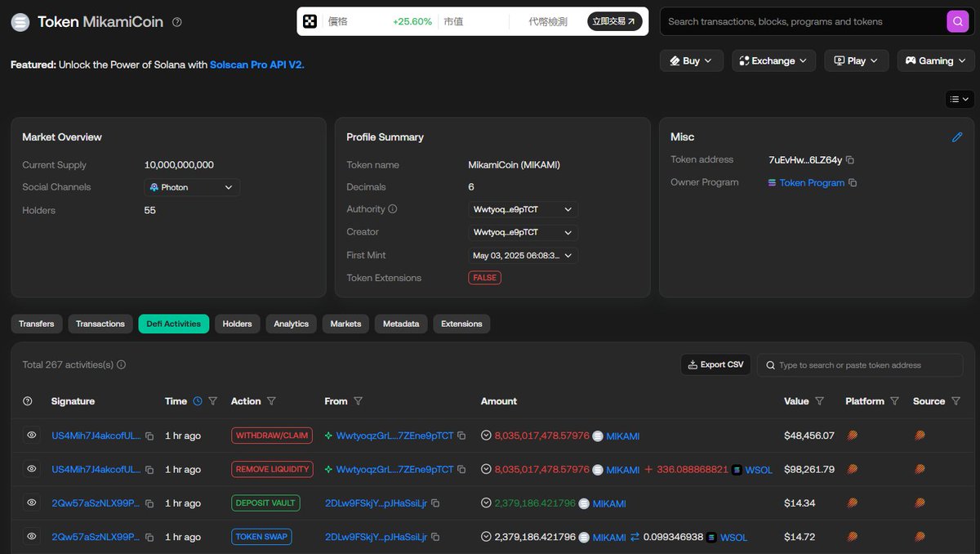Open the Action column filter
Image resolution: width=980 pixels, height=554 pixels.
tap(271, 401)
